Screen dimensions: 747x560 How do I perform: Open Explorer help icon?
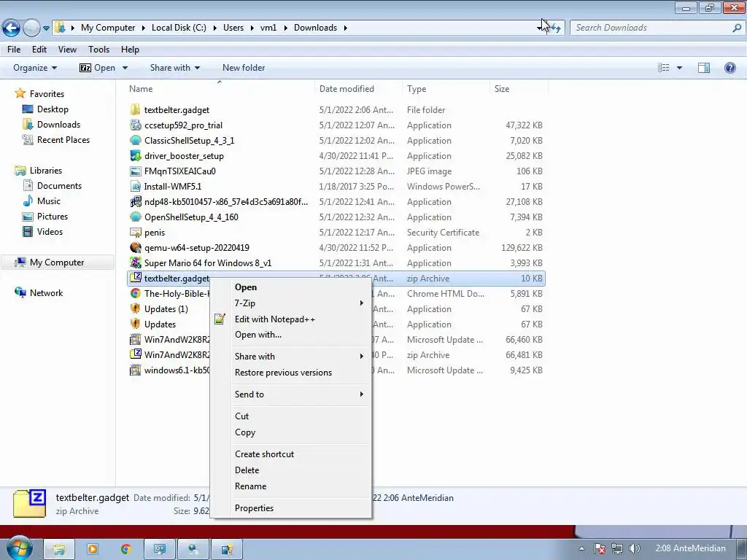tap(729, 68)
